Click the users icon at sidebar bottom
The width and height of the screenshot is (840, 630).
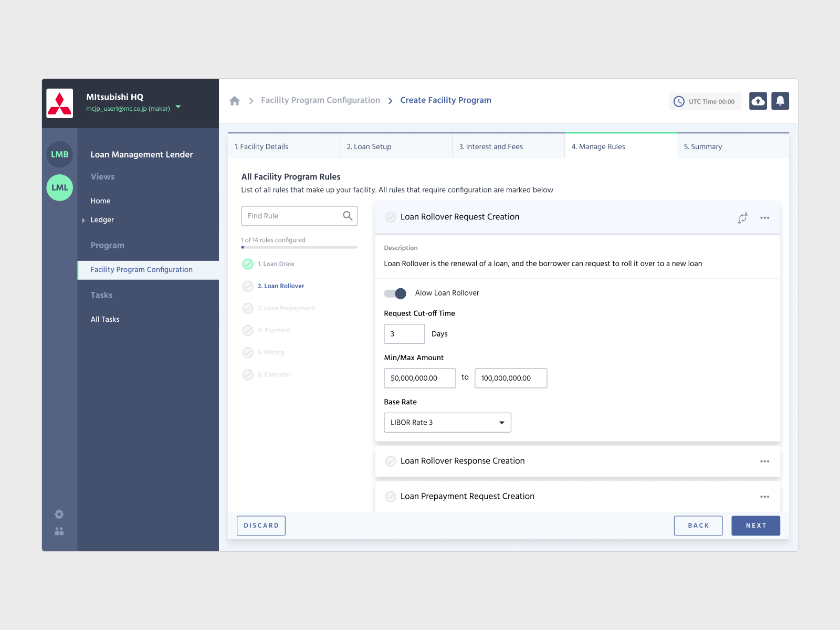point(59,531)
